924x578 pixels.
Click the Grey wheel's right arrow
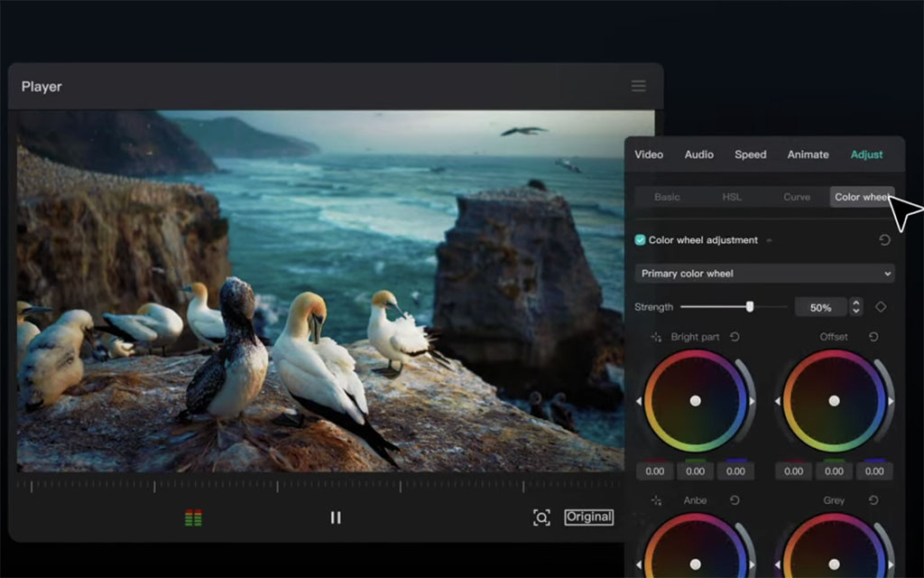(891, 564)
